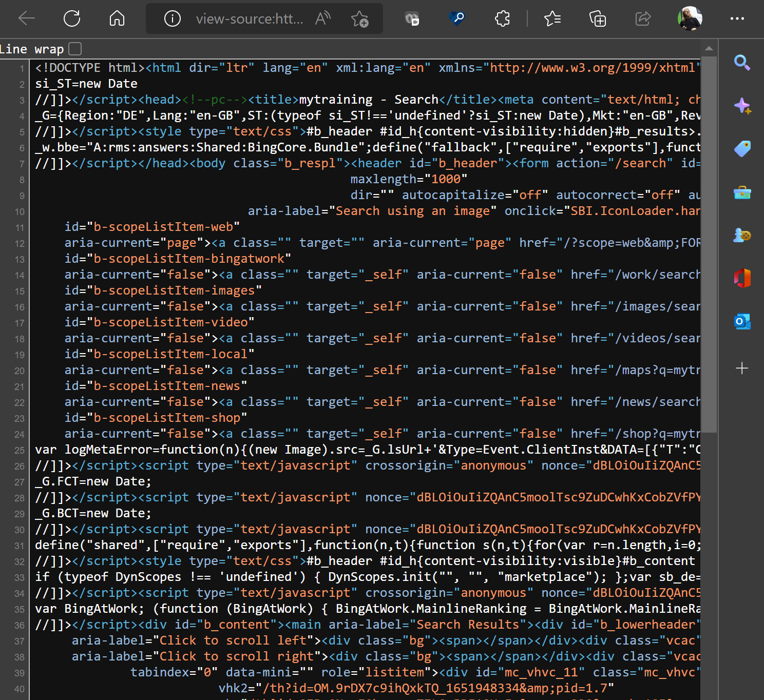Click id "b-scopeListItem-local" text
The height and width of the screenshot is (700, 764).
click(x=170, y=354)
